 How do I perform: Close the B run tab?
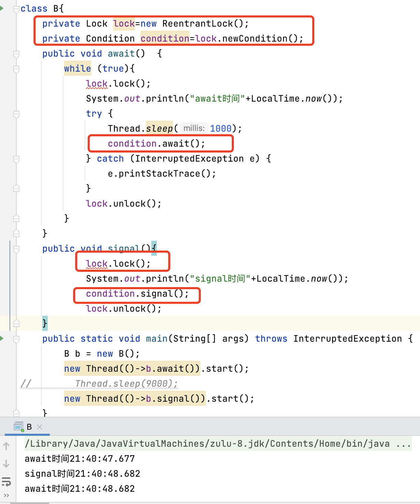tap(40, 427)
